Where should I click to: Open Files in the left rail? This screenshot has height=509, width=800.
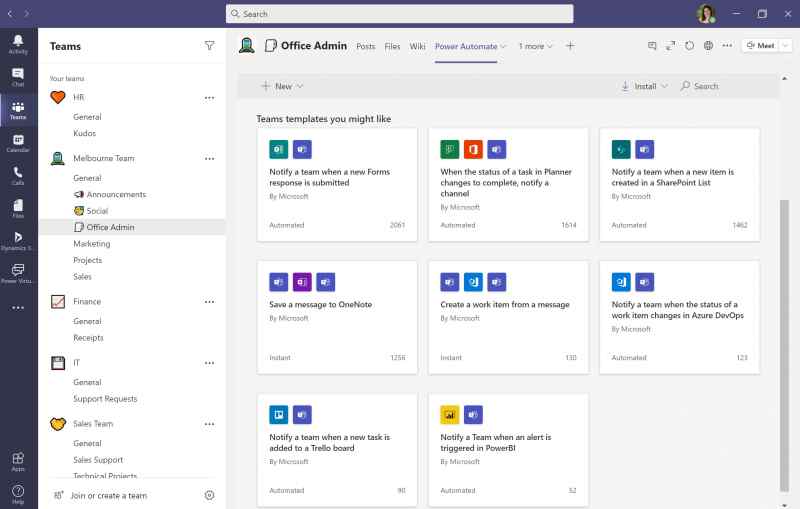(18, 209)
